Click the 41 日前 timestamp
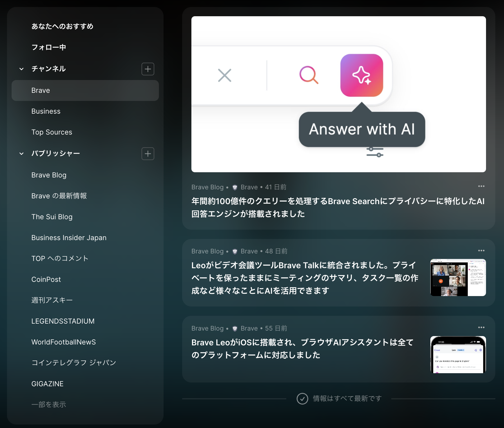This screenshot has width=504, height=428. (276, 187)
